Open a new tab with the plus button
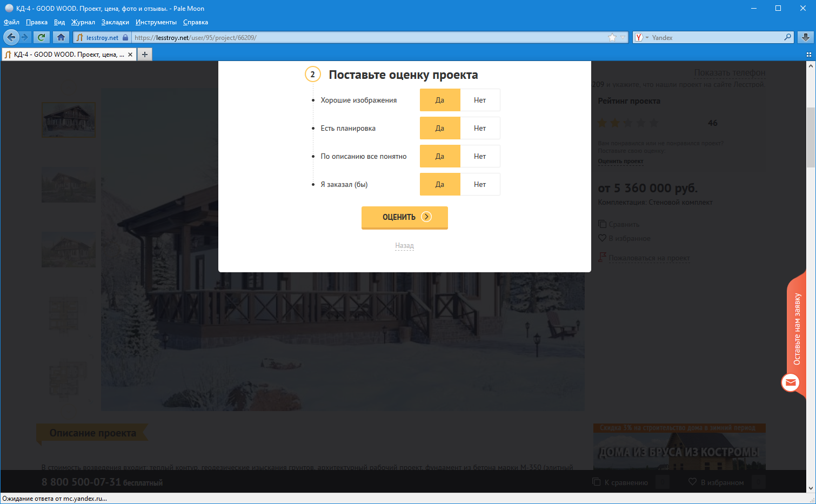 pos(145,55)
